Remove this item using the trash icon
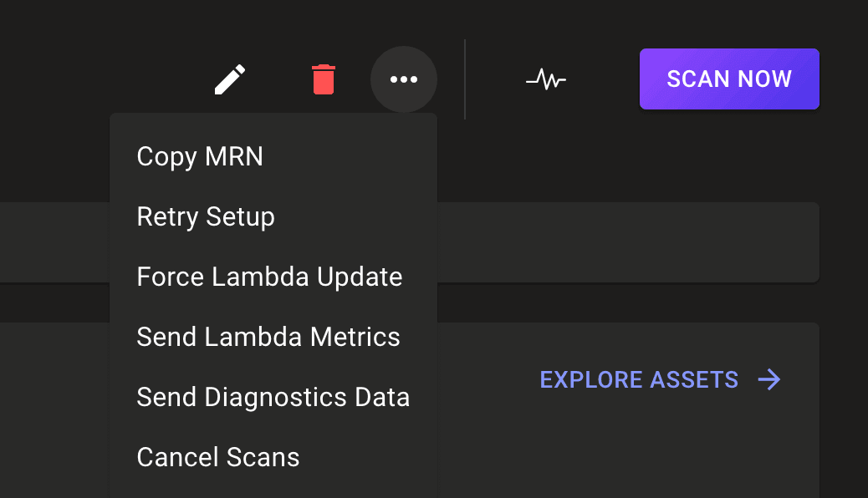868x498 pixels. tap(324, 79)
